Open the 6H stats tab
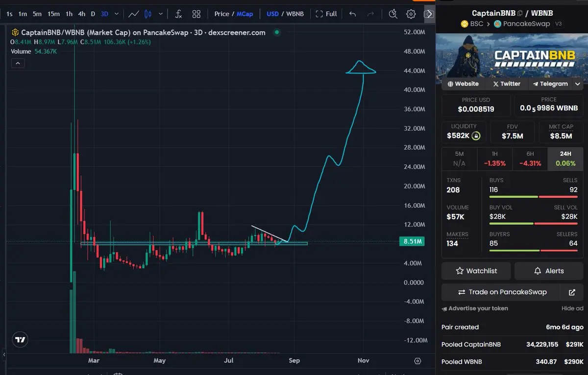 pyautogui.click(x=530, y=158)
